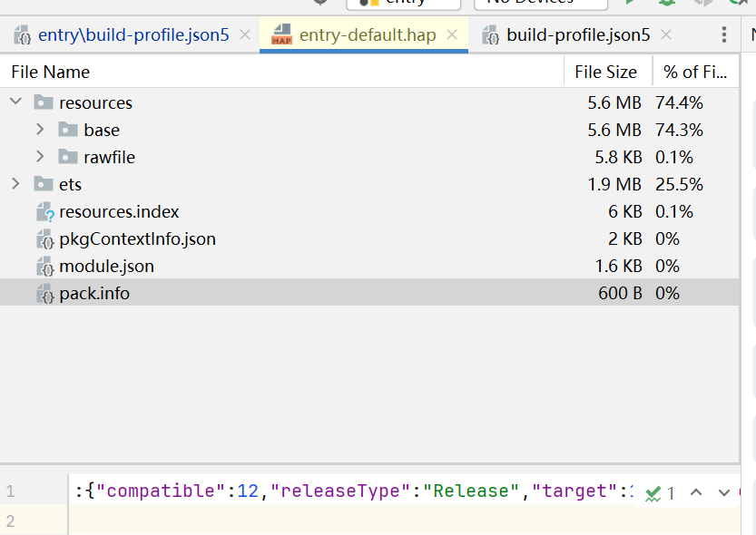Sort by the File Size column header
756x535 pixels.
(x=605, y=72)
